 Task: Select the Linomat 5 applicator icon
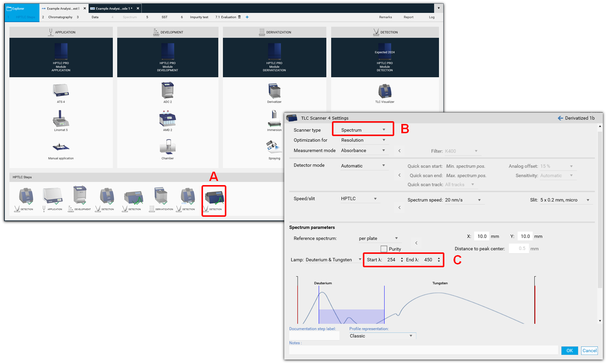click(x=61, y=119)
